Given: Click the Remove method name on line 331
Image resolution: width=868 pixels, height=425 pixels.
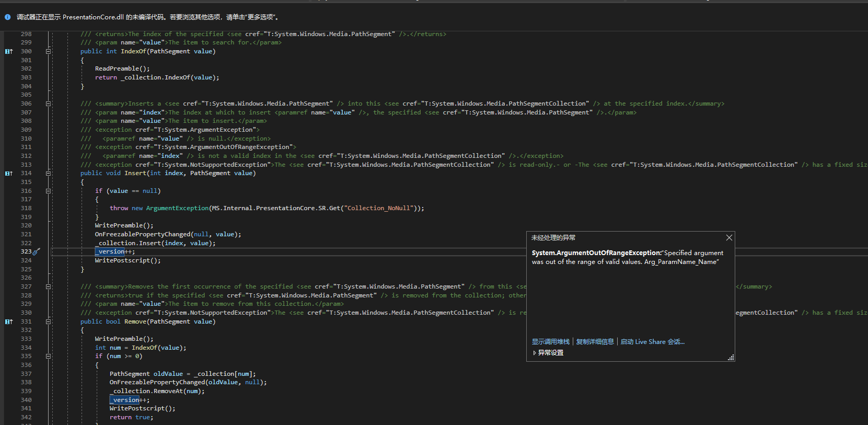Looking at the screenshot, I should [135, 321].
